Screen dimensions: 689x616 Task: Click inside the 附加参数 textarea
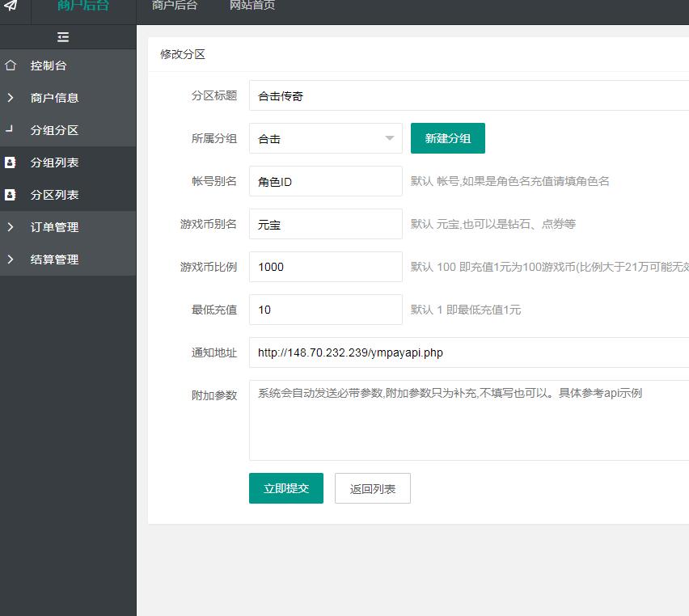467,428
